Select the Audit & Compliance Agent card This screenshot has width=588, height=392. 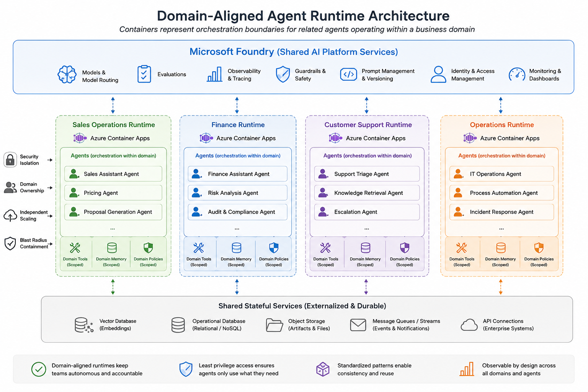coord(237,212)
